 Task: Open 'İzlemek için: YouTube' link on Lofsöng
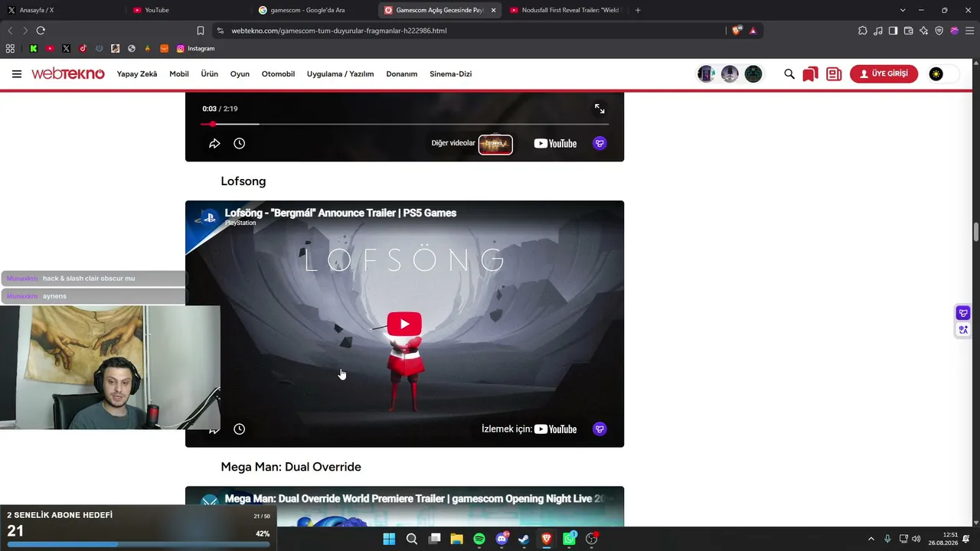click(x=529, y=429)
